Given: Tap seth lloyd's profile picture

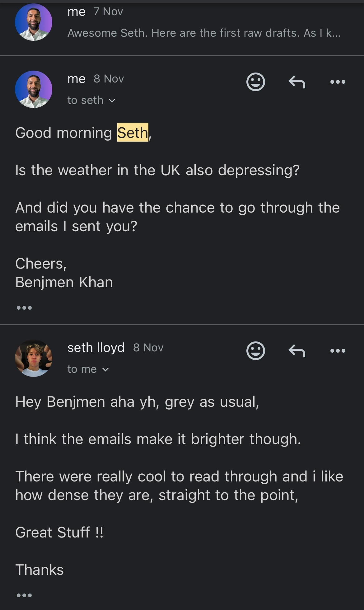Looking at the screenshot, I should [34, 358].
